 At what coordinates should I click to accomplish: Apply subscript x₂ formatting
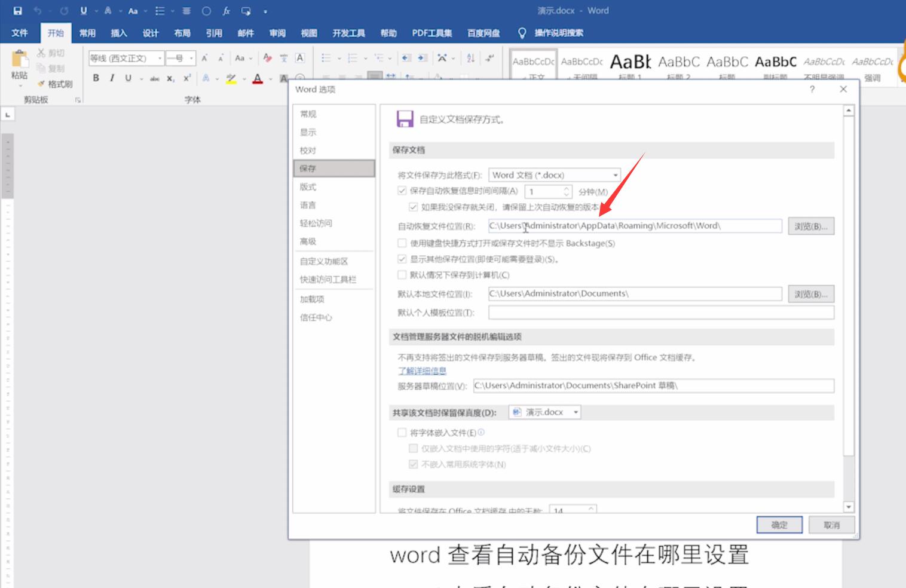coord(171,78)
